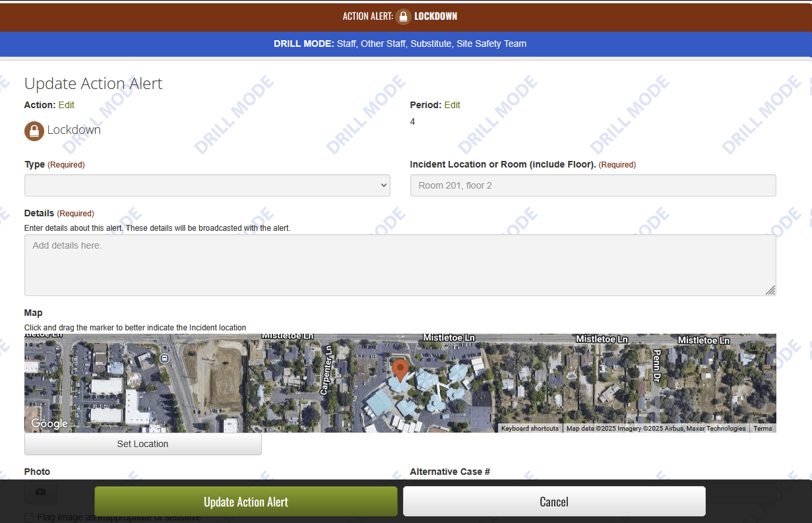Open the Type dropdown
The width and height of the screenshot is (812, 523).
pyautogui.click(x=207, y=185)
